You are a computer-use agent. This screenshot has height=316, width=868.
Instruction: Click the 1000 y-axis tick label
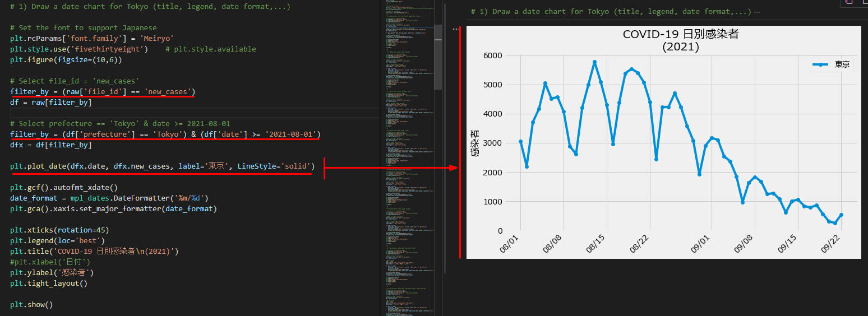[x=492, y=201]
